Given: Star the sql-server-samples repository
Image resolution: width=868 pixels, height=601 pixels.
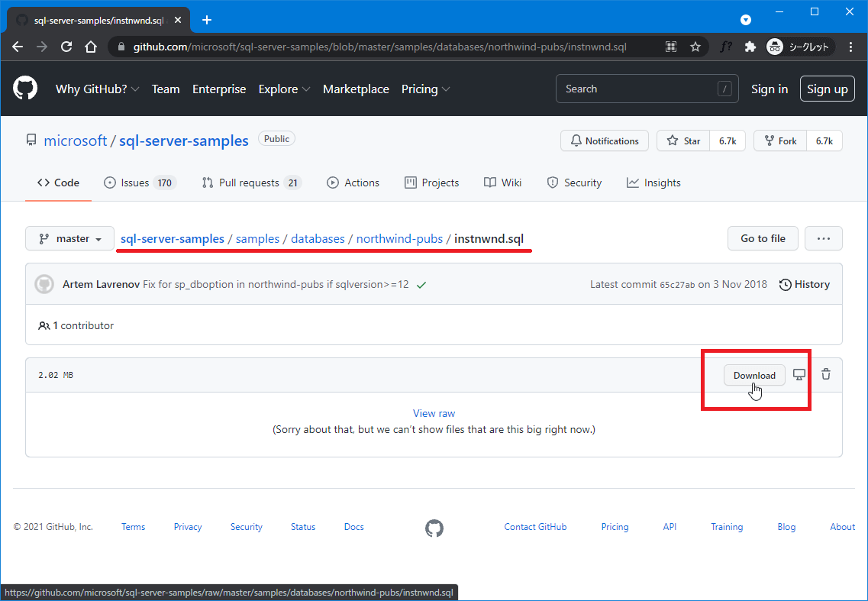Looking at the screenshot, I should point(683,141).
